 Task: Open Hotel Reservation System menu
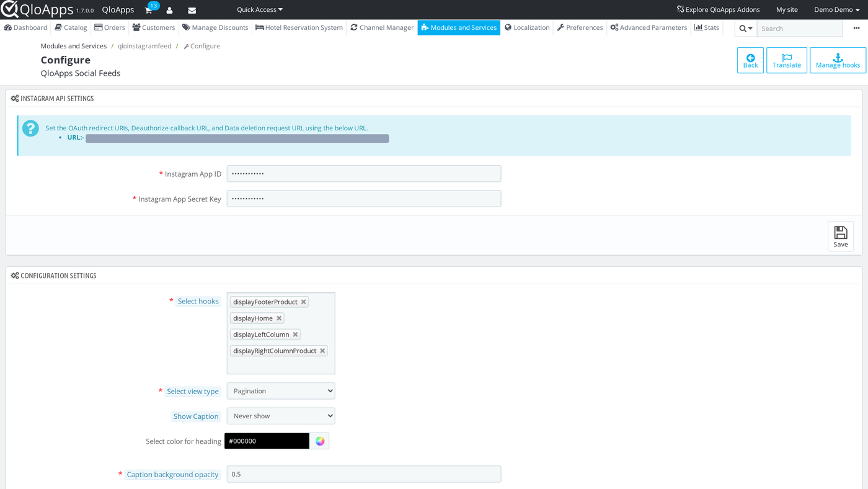tap(299, 28)
